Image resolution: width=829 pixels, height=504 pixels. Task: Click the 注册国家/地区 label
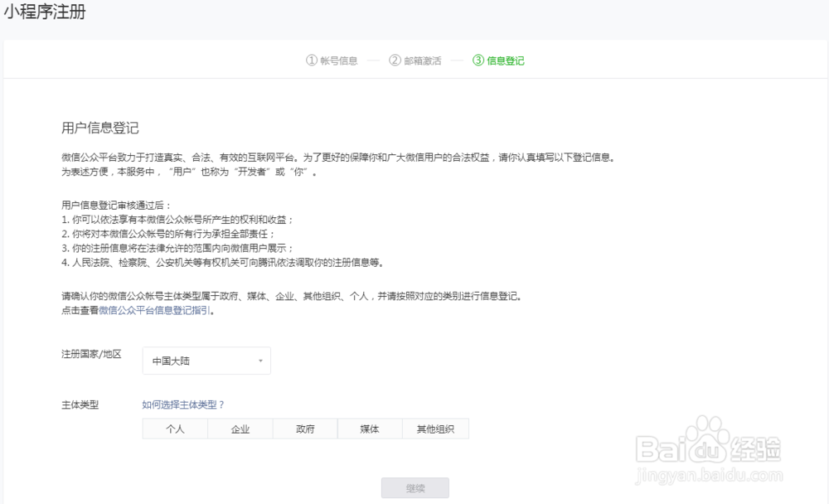(91, 354)
